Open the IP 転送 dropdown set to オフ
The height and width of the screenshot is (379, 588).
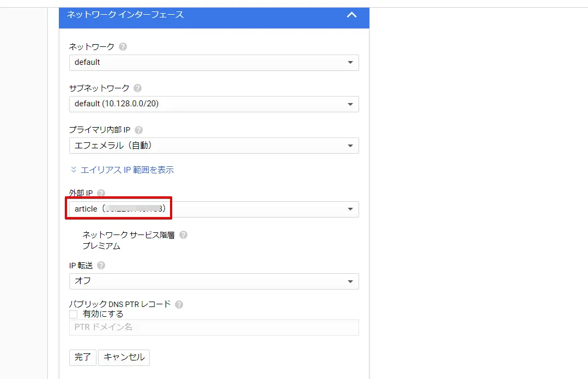(214, 281)
